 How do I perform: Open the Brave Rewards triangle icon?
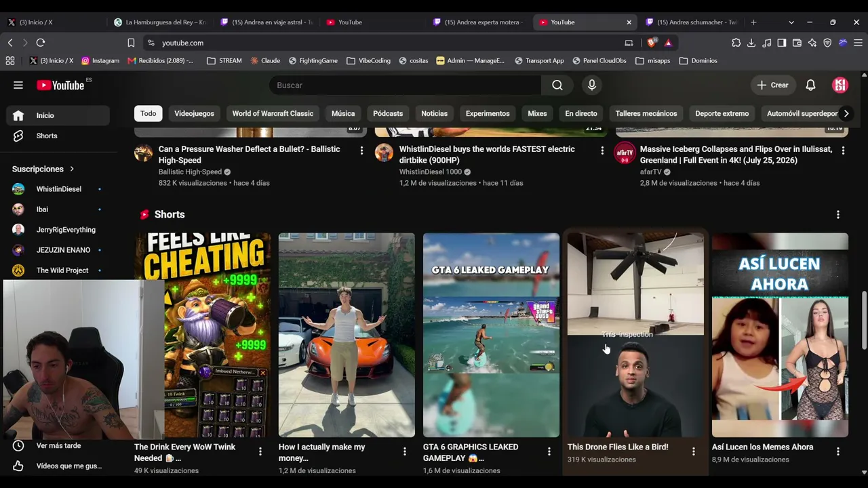(x=668, y=43)
